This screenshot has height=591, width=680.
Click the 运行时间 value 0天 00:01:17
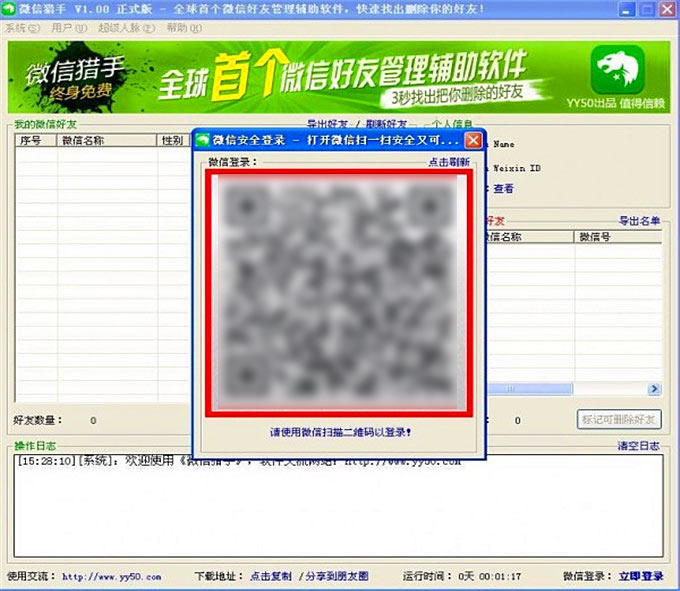pyautogui.click(x=490, y=576)
